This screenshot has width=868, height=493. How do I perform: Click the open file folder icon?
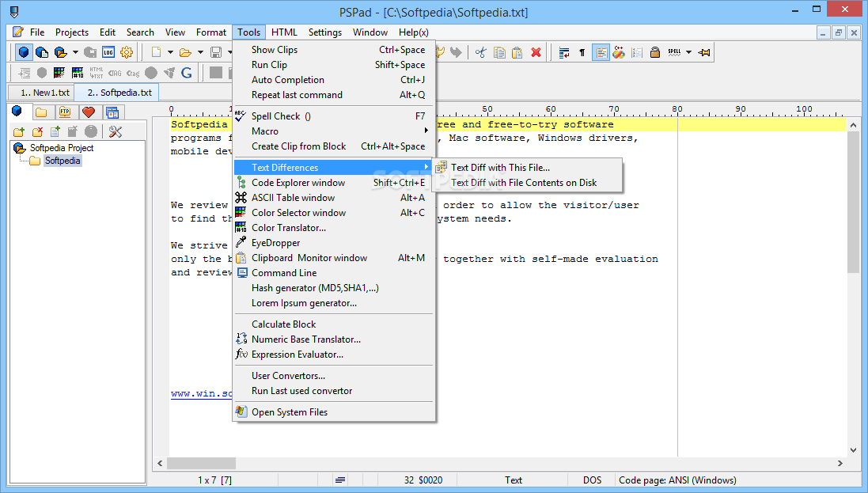pos(185,52)
